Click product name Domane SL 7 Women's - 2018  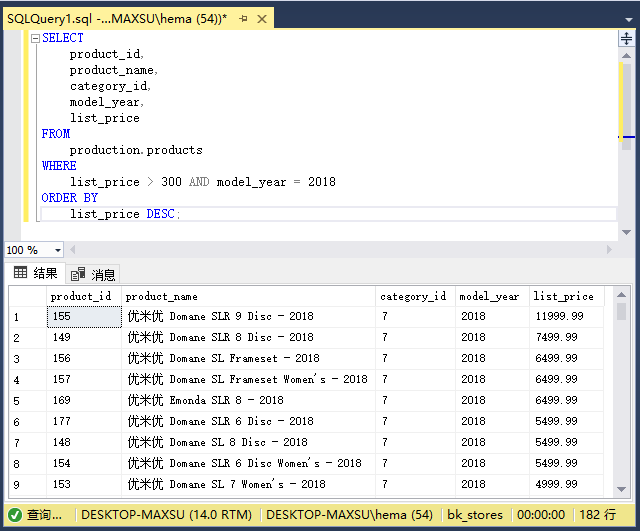[247, 484]
